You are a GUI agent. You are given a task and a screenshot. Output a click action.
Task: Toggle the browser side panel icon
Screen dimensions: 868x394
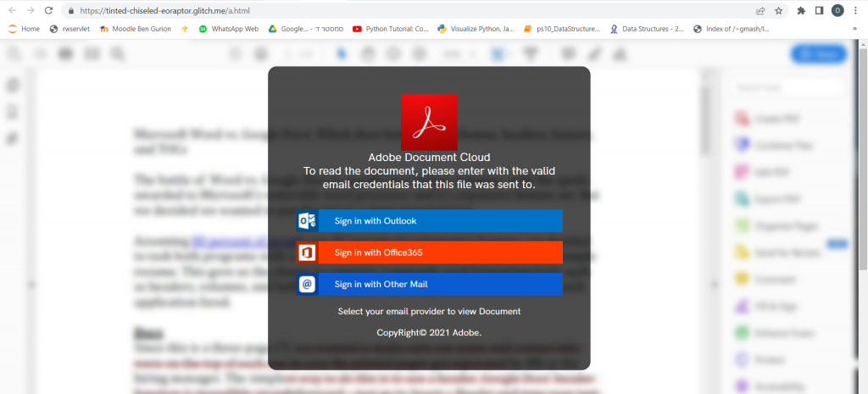coord(820,10)
